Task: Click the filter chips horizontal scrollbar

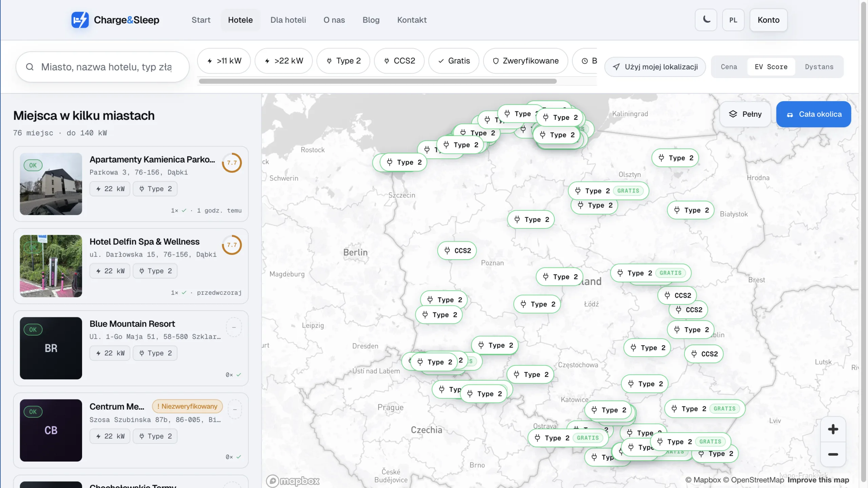Action: [378, 81]
